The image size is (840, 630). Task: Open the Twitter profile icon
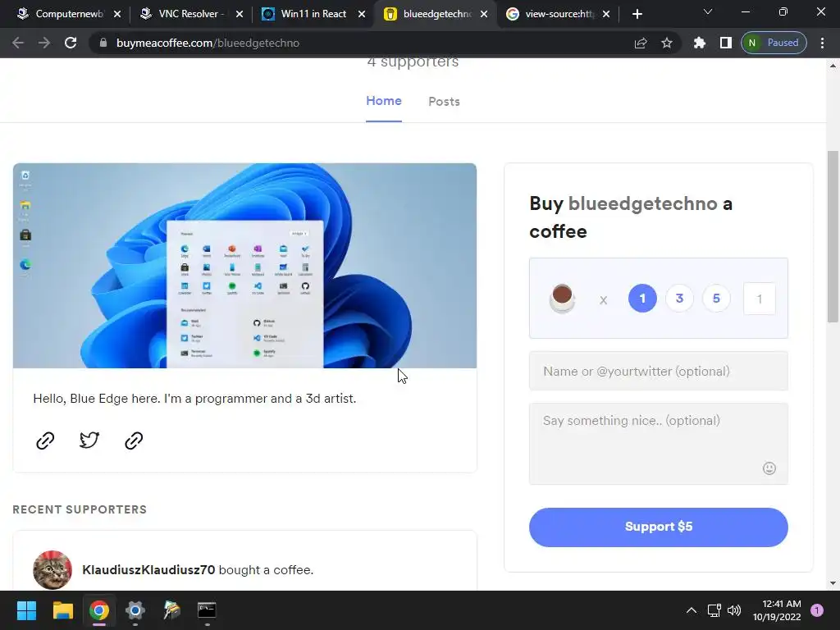(x=89, y=441)
